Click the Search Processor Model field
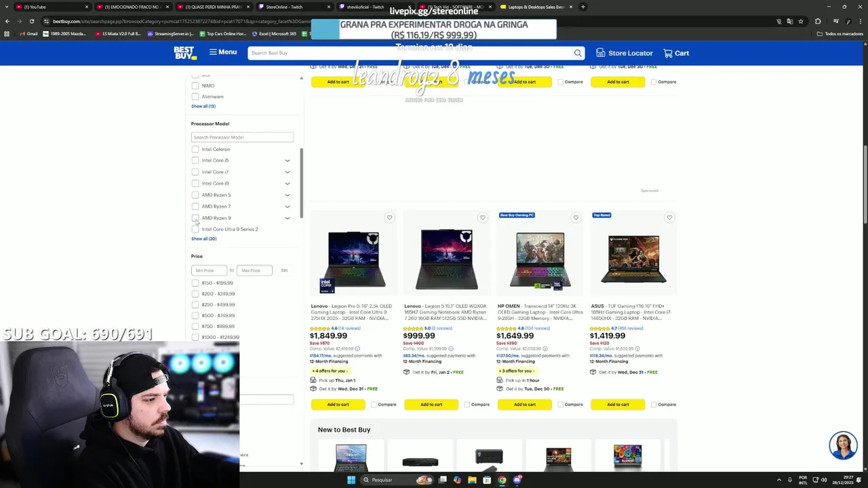Viewport: 868px width, 488px height. coord(242,137)
